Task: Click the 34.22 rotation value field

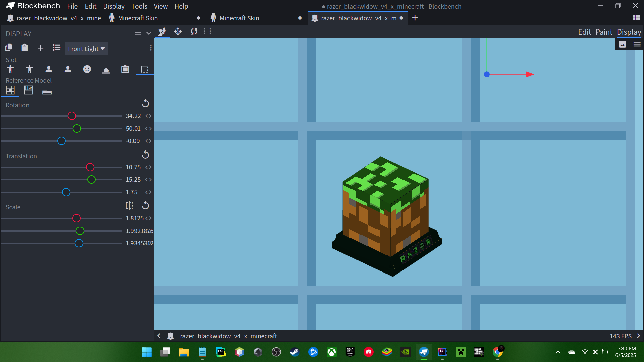Action: [x=133, y=116]
